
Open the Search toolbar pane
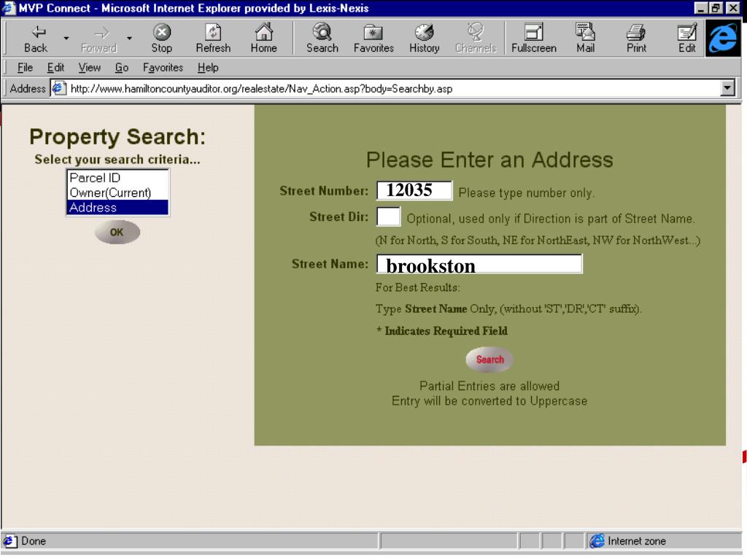322,39
